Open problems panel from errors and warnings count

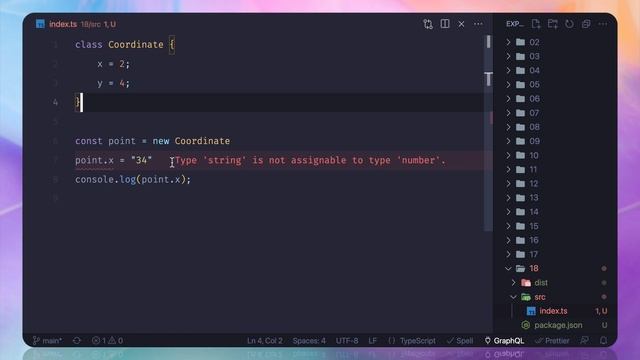(x=107, y=340)
